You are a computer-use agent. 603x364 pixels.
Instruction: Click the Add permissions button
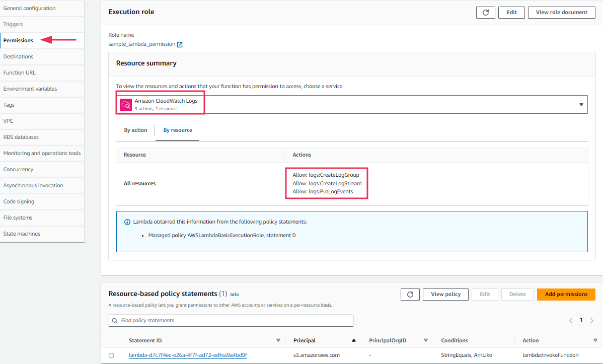point(566,294)
